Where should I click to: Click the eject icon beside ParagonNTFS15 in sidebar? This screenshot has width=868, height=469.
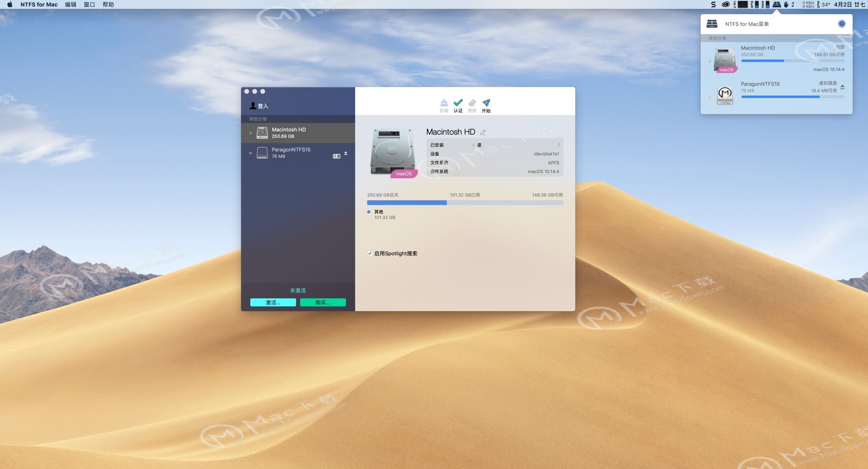(x=346, y=153)
